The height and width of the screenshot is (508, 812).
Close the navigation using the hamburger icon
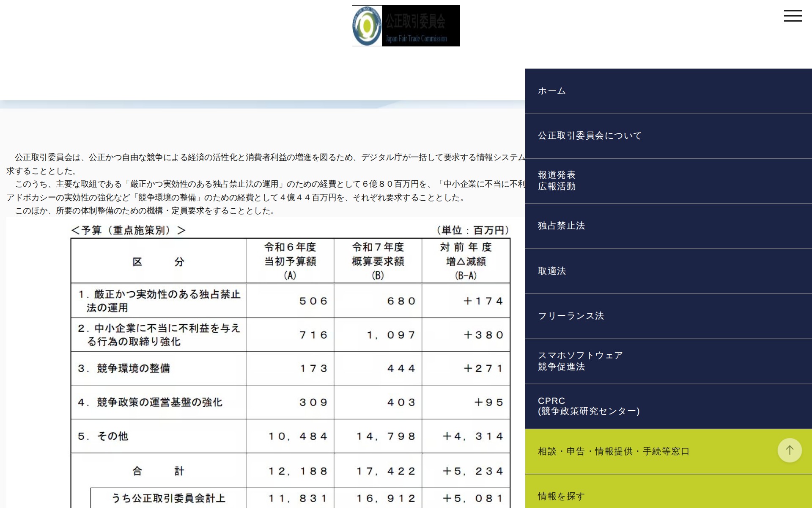coord(793,16)
